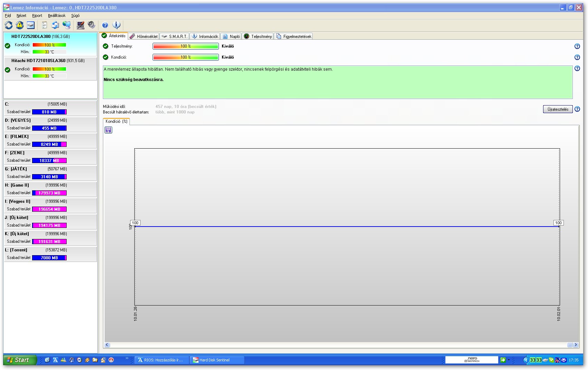Click the green shield tray icon
The height and width of the screenshot is (370, 588).
(551, 360)
